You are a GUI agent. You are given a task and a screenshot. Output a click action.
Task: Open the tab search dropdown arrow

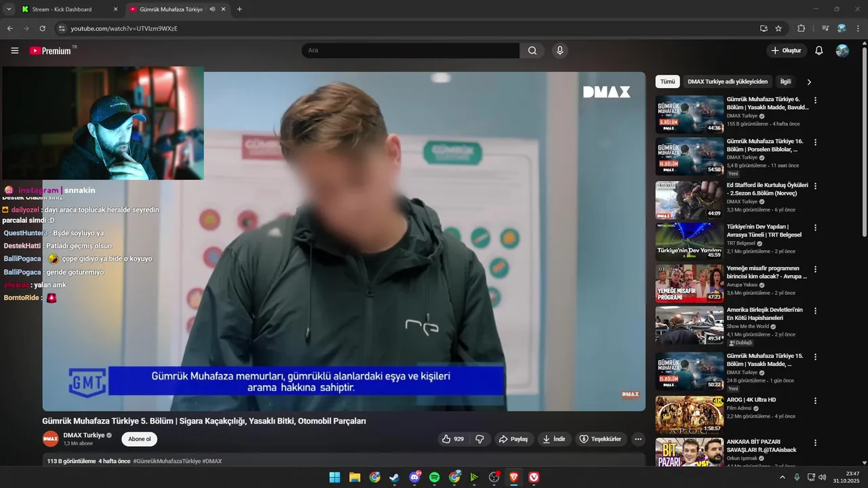tap(9, 9)
